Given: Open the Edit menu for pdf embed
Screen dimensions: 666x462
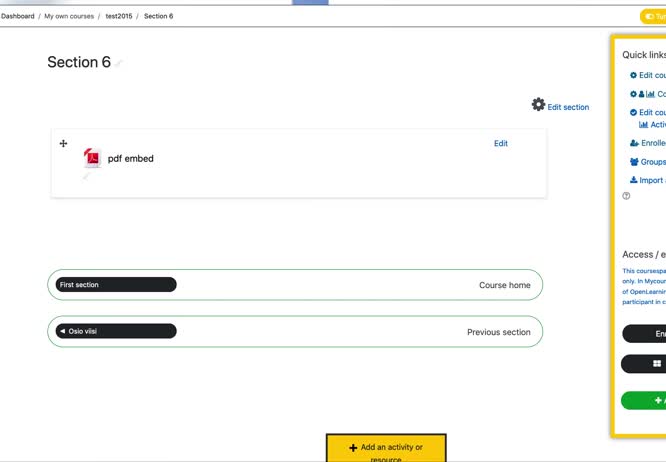Looking at the screenshot, I should click(x=501, y=144).
